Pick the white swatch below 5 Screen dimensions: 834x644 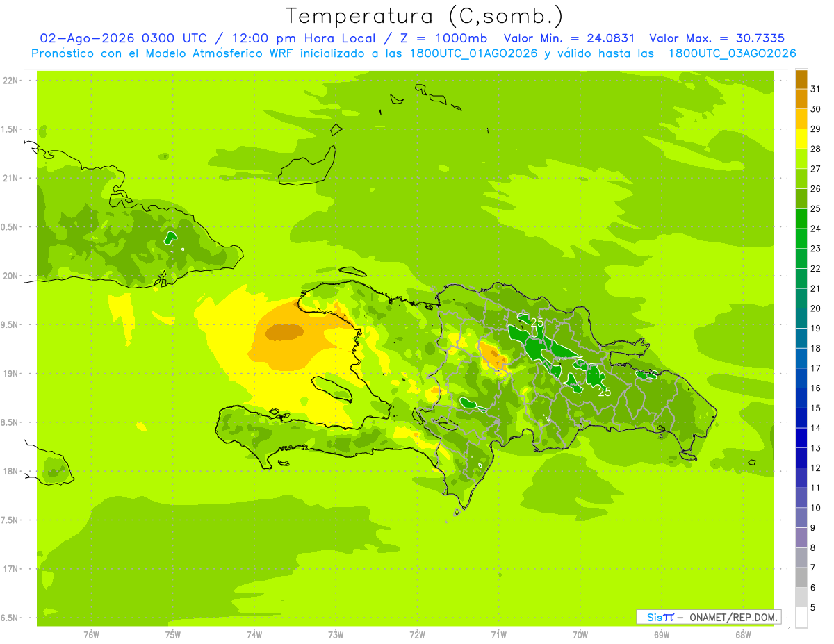(801, 618)
